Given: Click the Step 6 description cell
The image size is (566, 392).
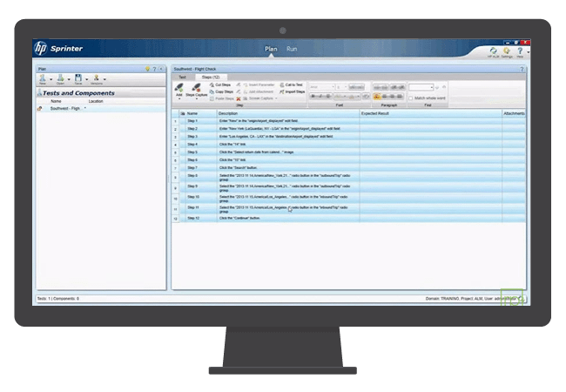Looking at the screenshot, I should [288, 160].
